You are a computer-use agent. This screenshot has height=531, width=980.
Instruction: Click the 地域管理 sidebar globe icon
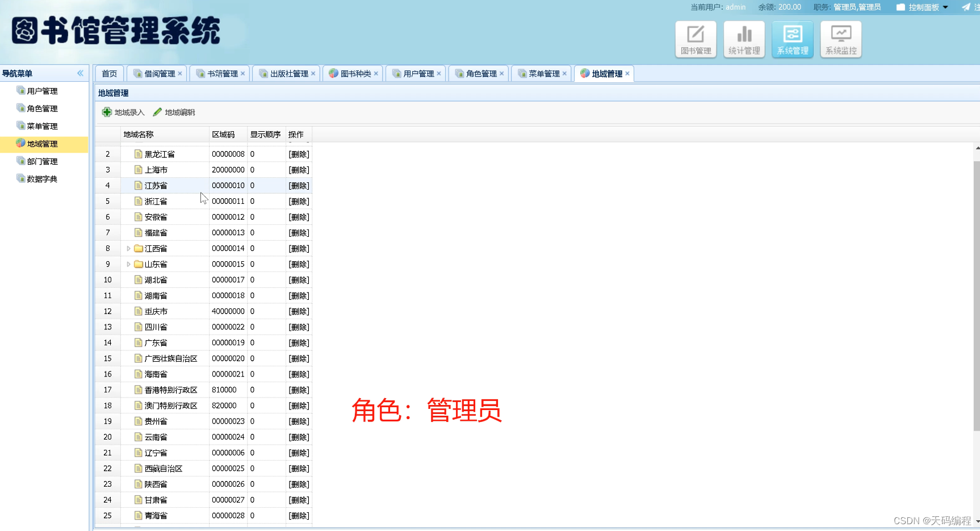pos(20,143)
